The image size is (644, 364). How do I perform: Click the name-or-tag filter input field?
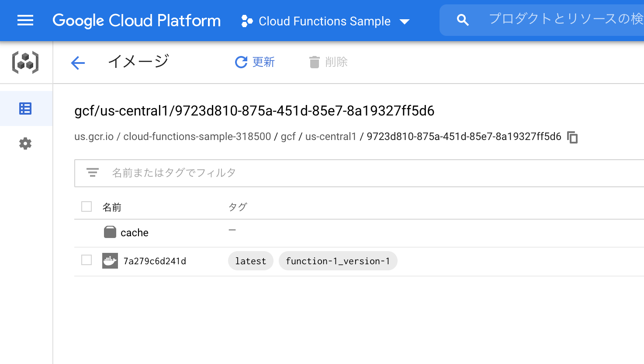[175, 173]
